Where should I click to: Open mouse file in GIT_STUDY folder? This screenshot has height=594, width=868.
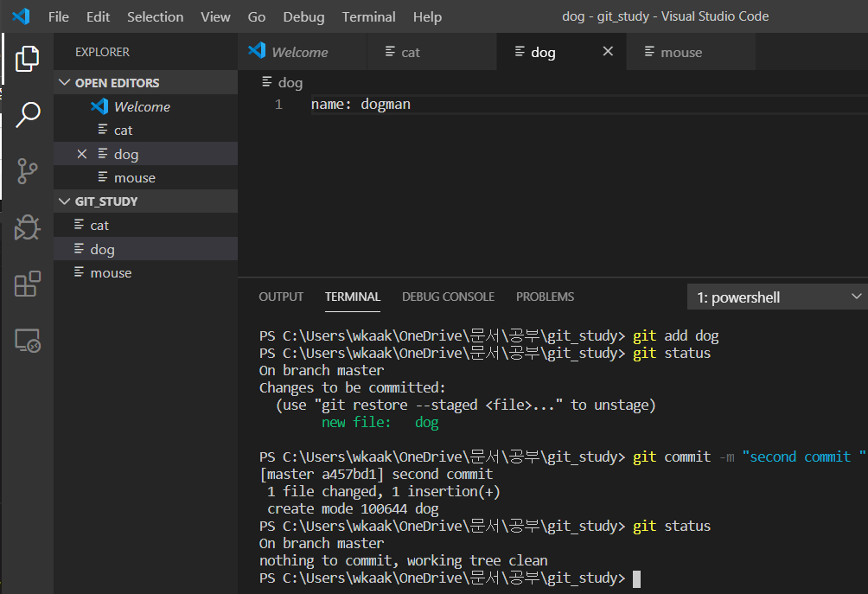tap(145, 273)
